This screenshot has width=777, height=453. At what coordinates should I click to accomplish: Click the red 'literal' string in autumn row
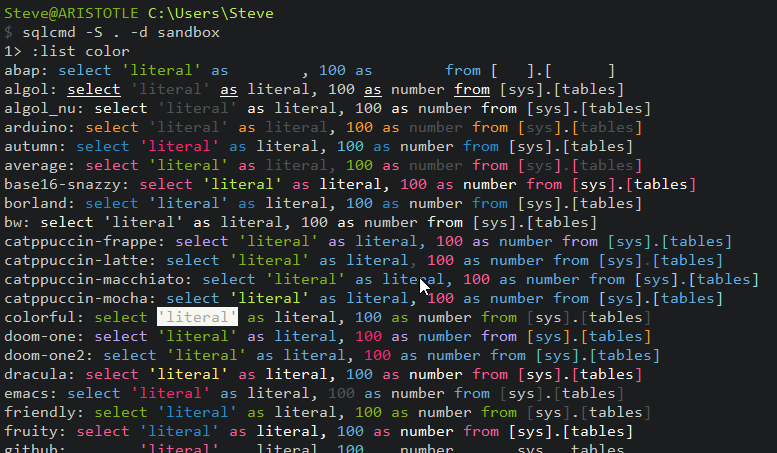tap(179, 146)
